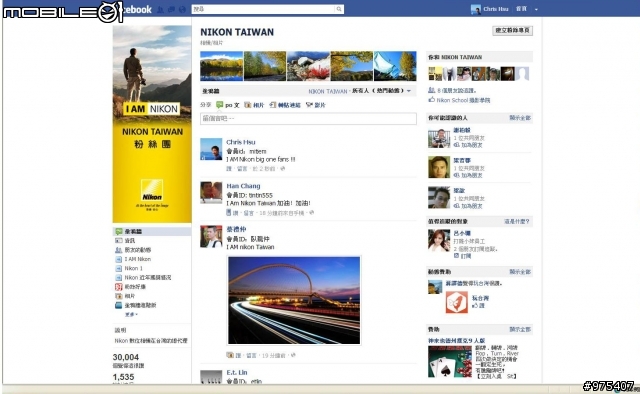Click the 30,004 likes count
Screen dimensions: 640x394
(x=126, y=357)
